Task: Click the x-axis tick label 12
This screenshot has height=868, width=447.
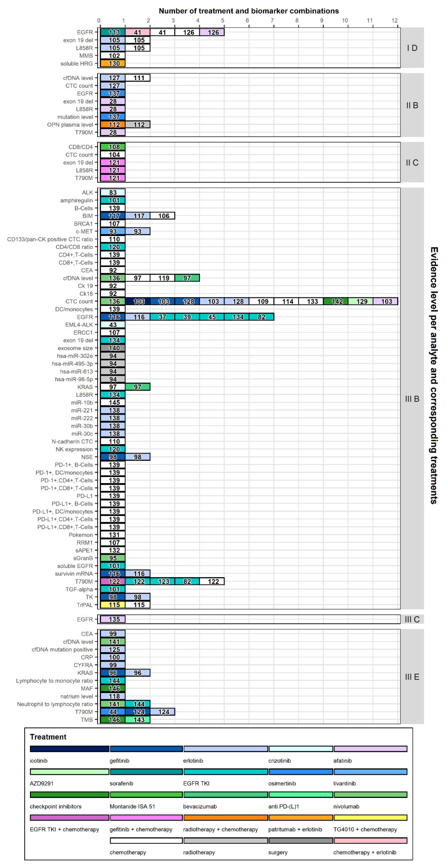Action: pos(394,21)
